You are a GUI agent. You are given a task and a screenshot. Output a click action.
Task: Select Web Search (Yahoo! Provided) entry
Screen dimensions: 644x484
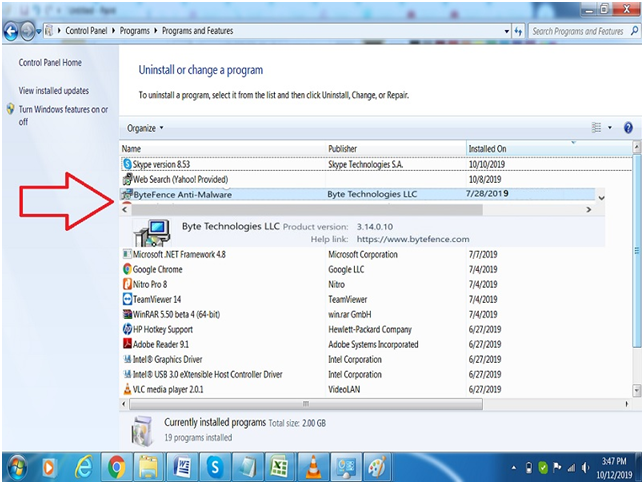pos(180,180)
